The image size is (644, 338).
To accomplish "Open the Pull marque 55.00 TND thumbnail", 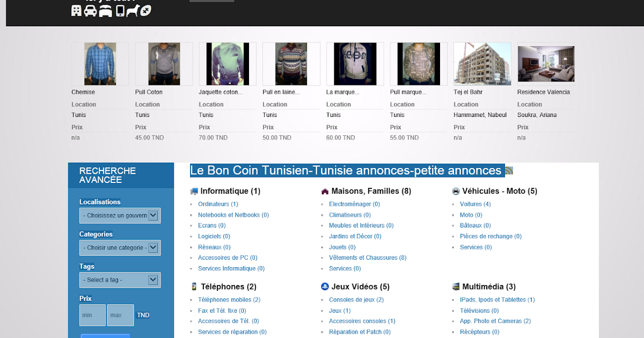I will (419, 64).
